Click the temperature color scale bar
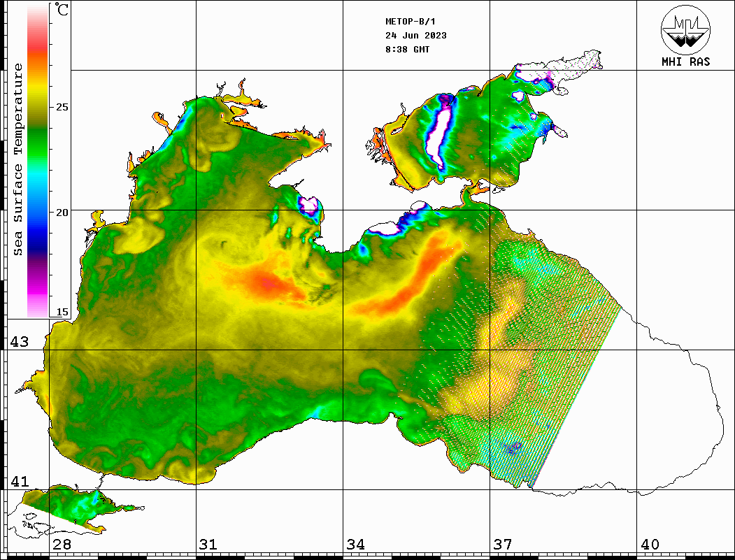This screenshot has height=560, width=735. pyautogui.click(x=38, y=160)
